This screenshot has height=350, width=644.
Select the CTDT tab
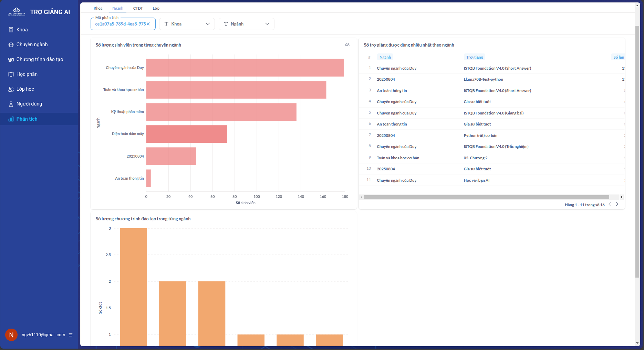pos(138,8)
